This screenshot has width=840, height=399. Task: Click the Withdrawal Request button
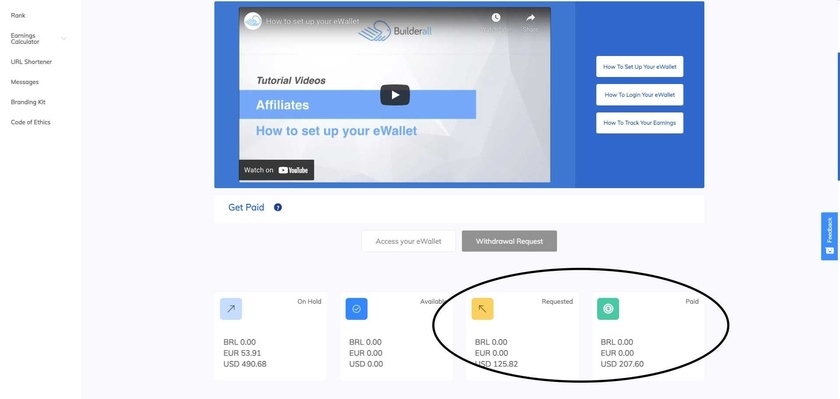[x=509, y=241]
